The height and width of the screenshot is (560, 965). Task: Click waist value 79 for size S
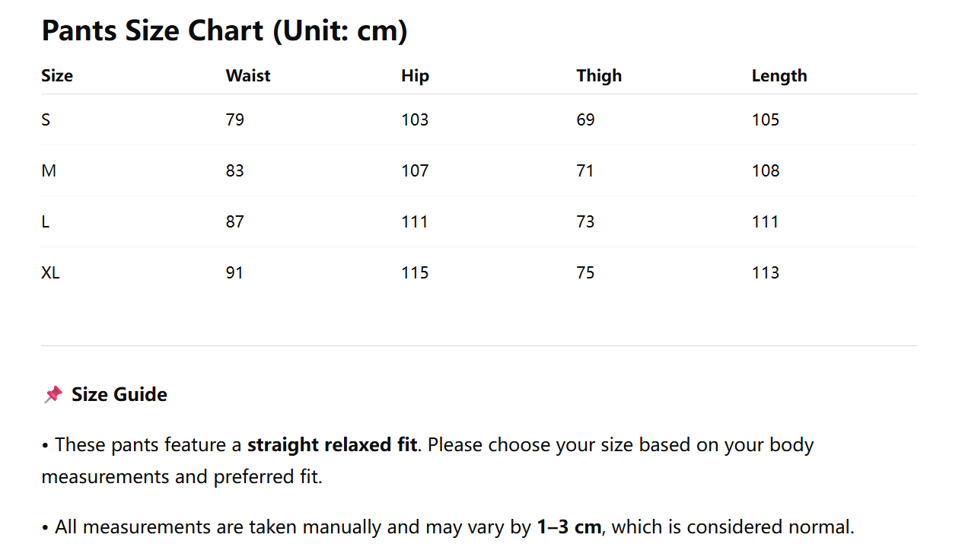235,119
